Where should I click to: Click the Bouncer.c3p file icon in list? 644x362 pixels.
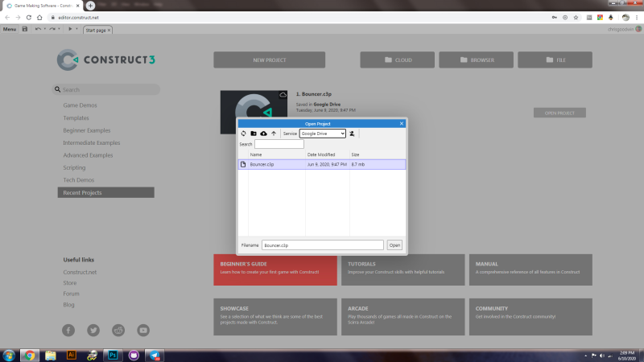pos(243,164)
